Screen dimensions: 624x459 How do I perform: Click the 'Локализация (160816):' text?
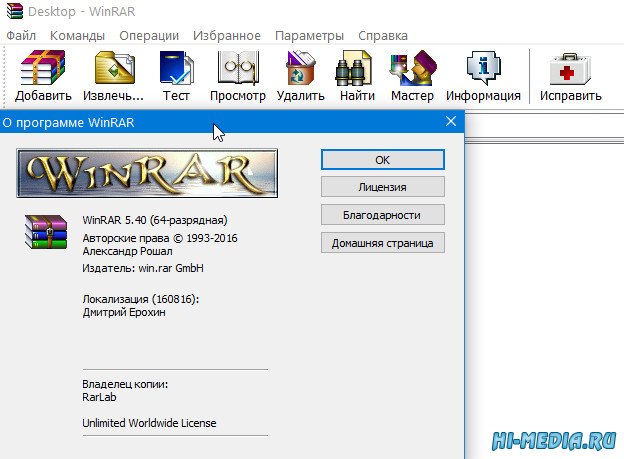(140, 299)
